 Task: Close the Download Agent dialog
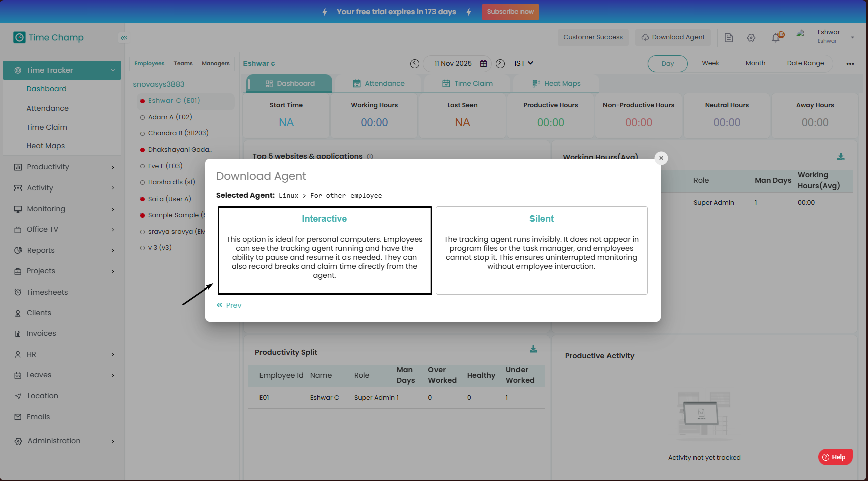[661, 158]
